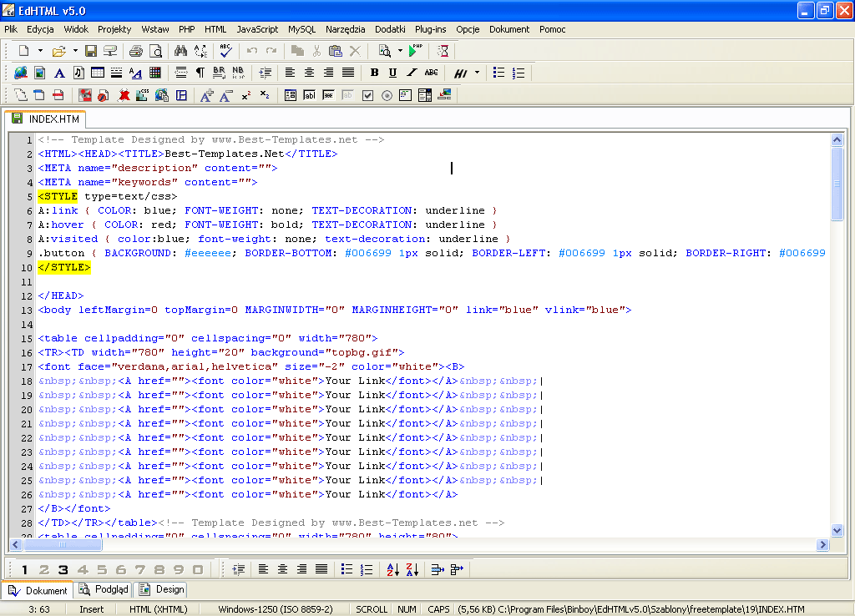Screen dimensions: 855x616
Task: Click the Insert mode indicator in status bar
Action: coord(91,609)
